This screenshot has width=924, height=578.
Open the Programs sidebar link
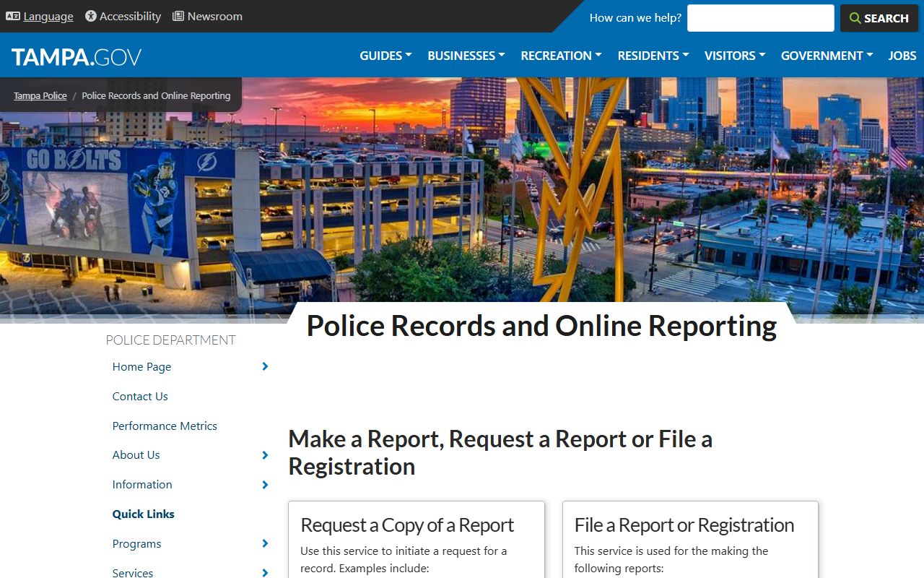pyautogui.click(x=136, y=544)
